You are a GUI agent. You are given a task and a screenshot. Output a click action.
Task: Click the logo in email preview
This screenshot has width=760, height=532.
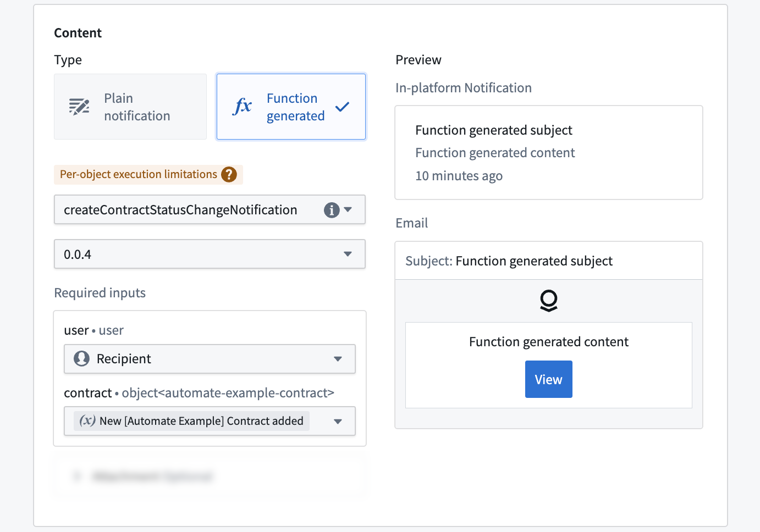point(549,301)
